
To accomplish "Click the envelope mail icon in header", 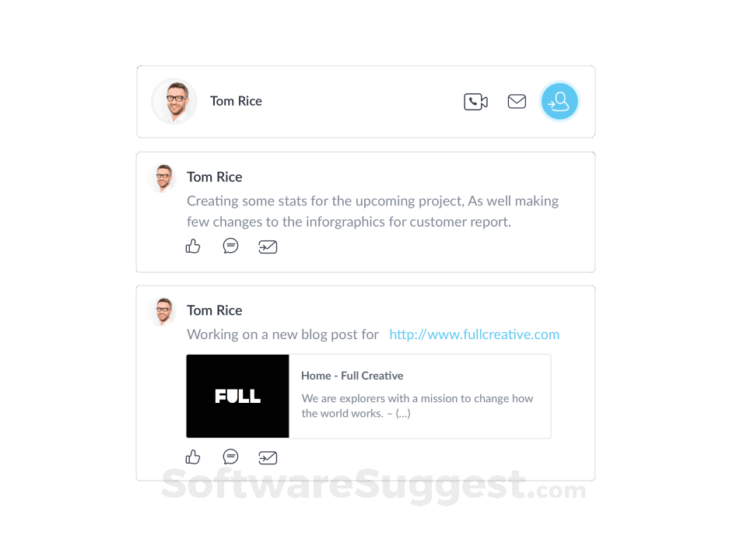I will click(x=517, y=101).
